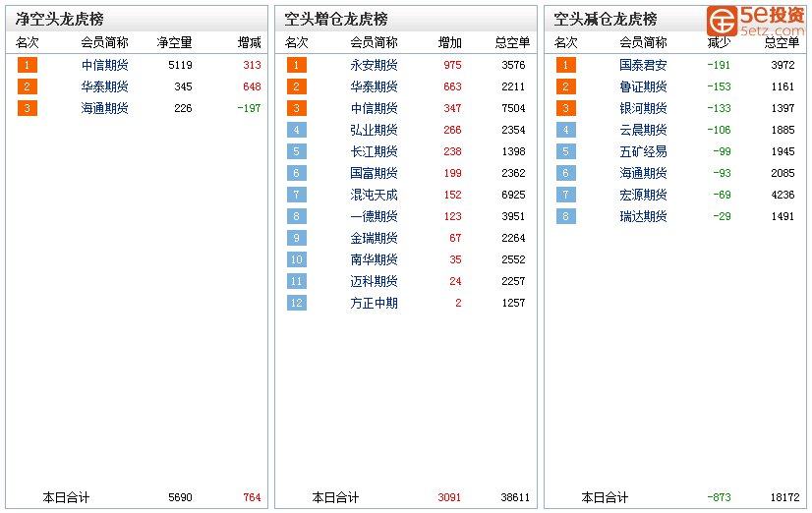This screenshot has height=513, width=812.
Task: Open the 金瑞期货 member link
Action: pyautogui.click(x=374, y=238)
